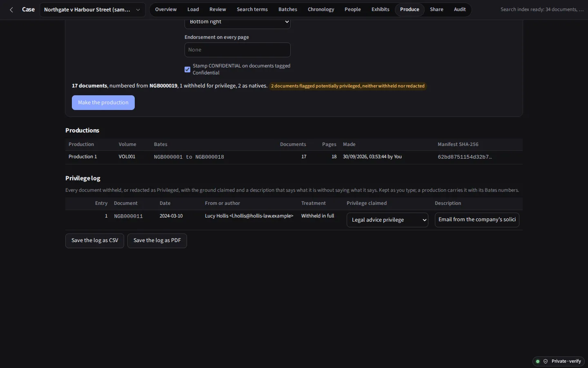
Task: Edit the privilege log Description field
Action: coord(477,220)
